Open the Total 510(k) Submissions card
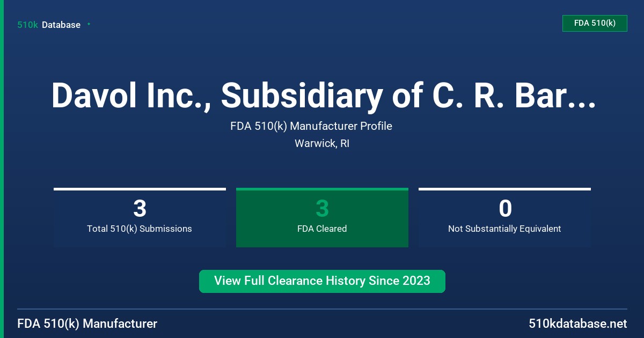Screen dimensions: 644x338 pos(140,217)
